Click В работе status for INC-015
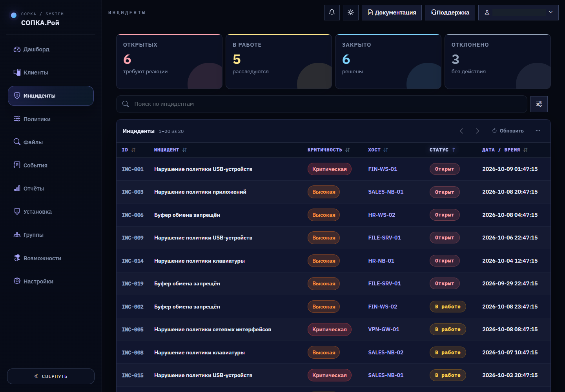 click(448, 375)
